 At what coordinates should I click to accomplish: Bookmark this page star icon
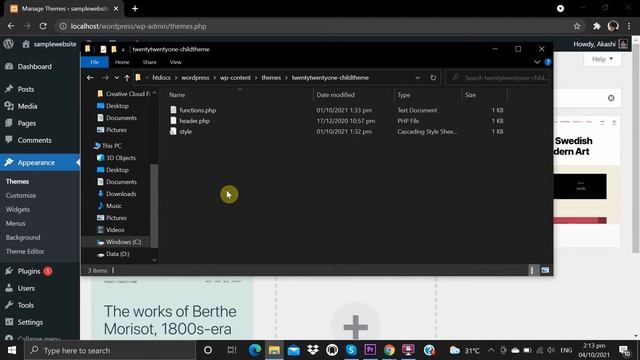click(577, 26)
